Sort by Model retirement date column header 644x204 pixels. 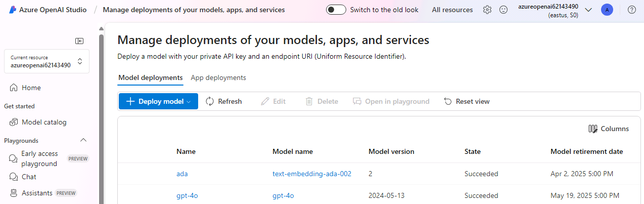point(587,151)
